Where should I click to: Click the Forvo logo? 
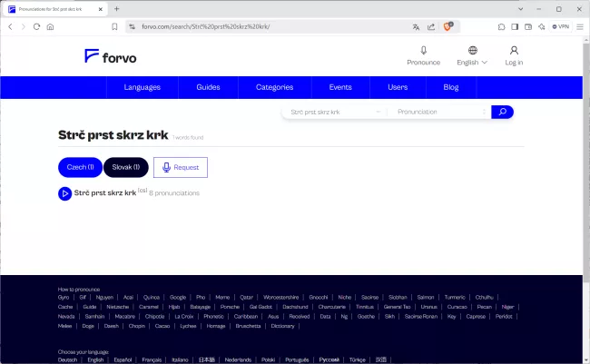(111, 56)
